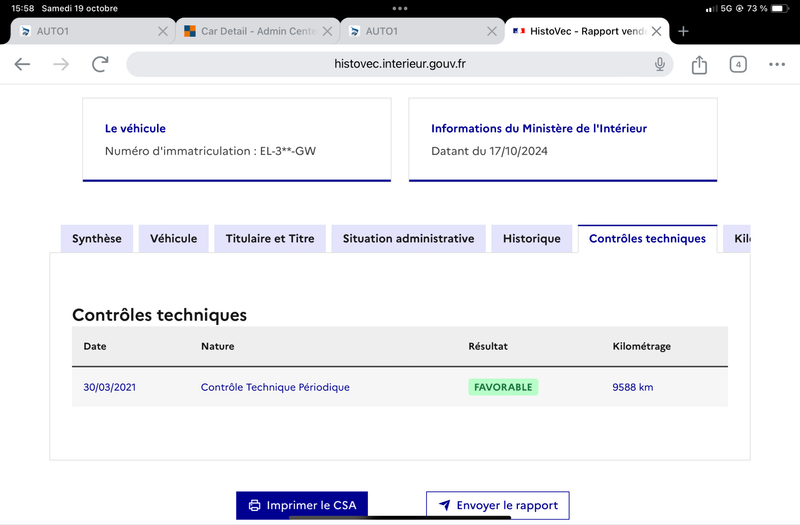This screenshot has height=525, width=800.
Task: Select the Contrôles techniques tab
Action: [x=647, y=238]
